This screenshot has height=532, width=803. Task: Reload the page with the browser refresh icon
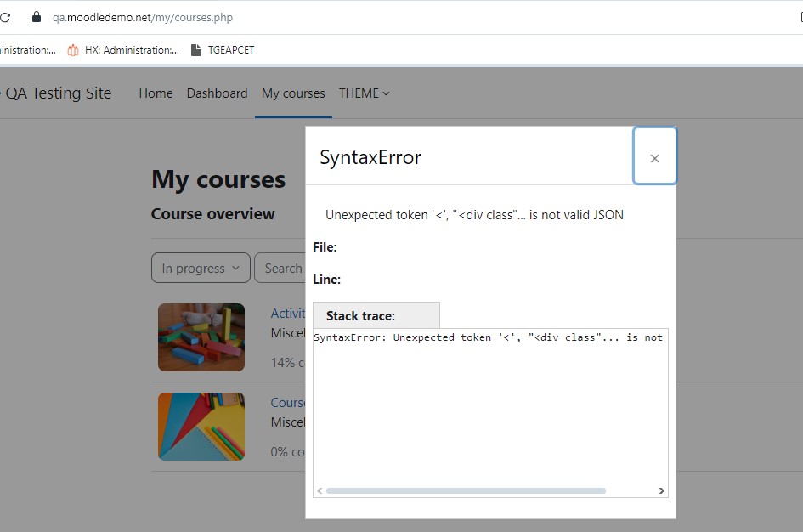click(4, 17)
